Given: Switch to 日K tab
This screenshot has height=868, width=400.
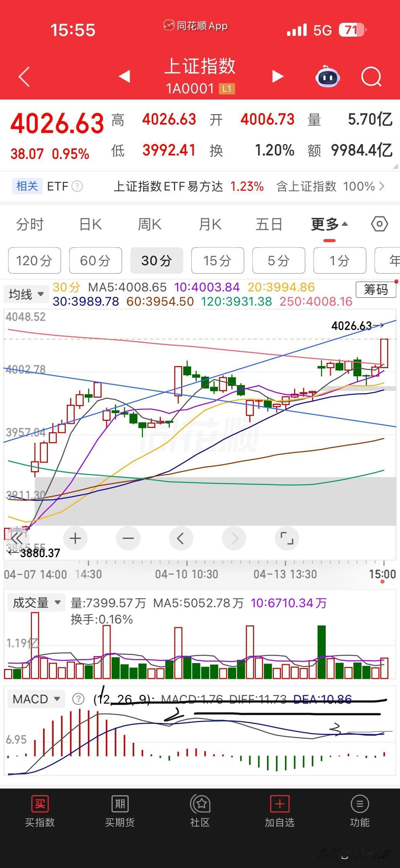Looking at the screenshot, I should coord(90,224).
